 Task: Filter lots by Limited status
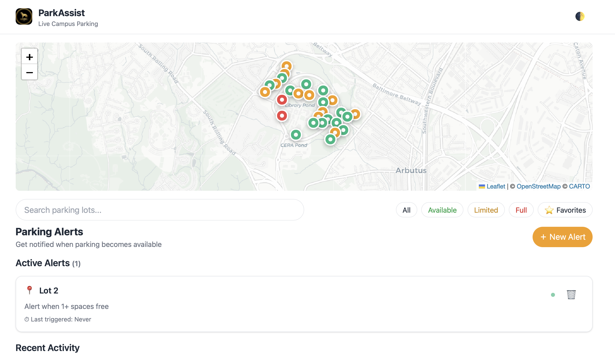(486, 210)
